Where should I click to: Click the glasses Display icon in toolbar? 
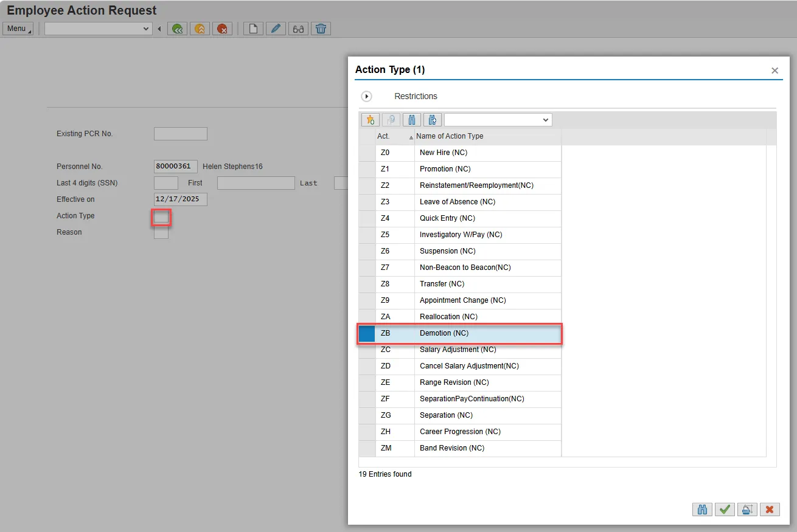tap(298, 29)
